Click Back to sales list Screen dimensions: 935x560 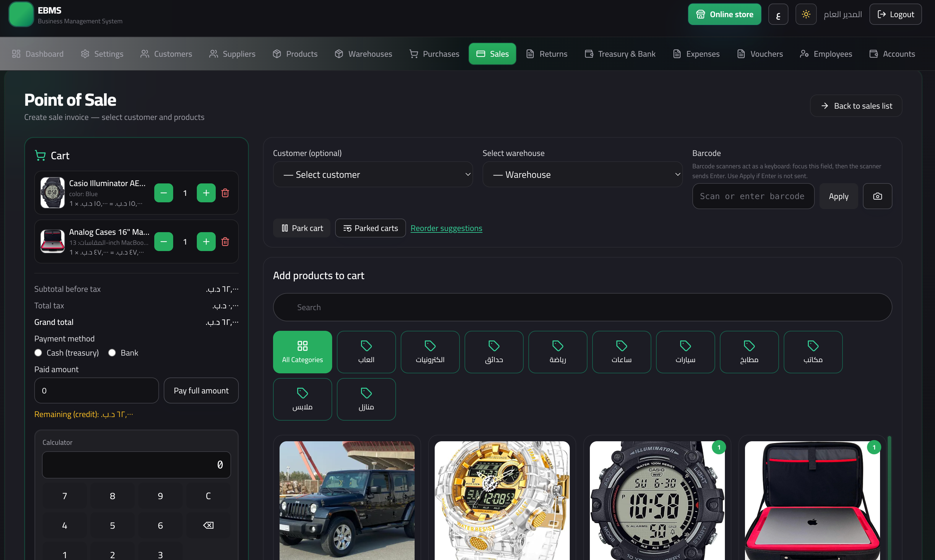(x=856, y=106)
